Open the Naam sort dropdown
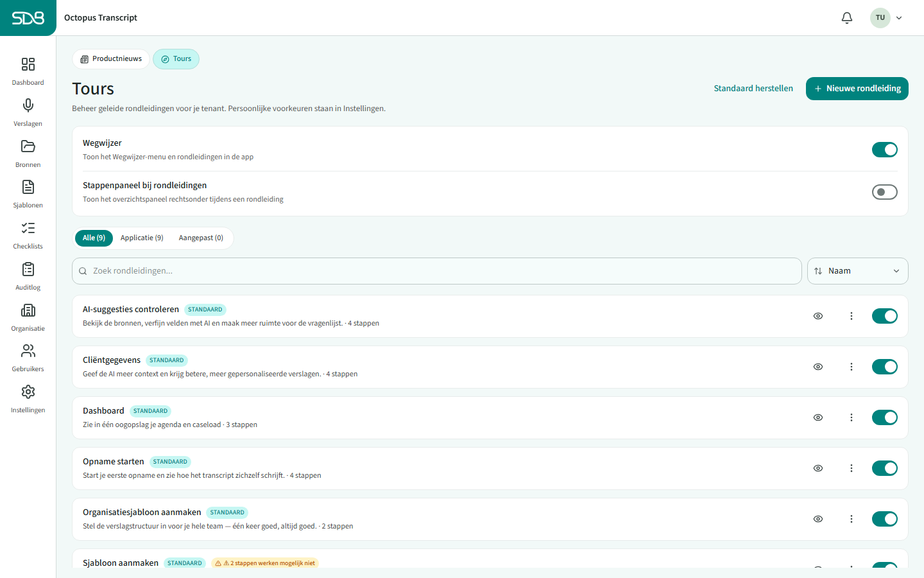 pos(857,271)
